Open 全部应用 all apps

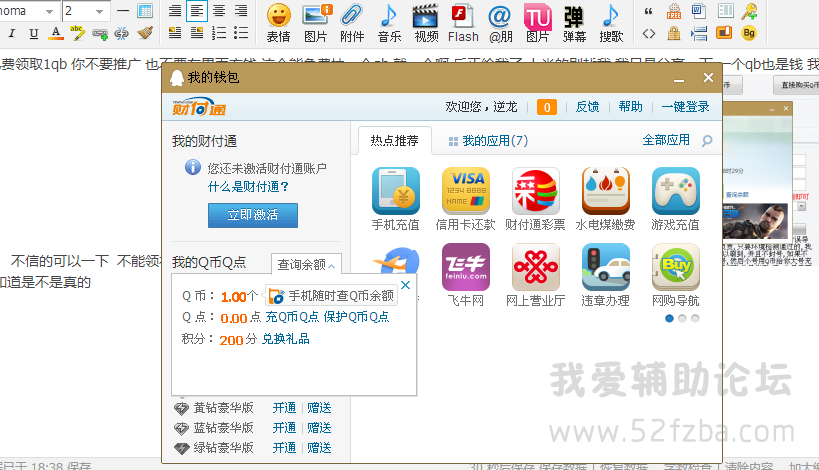point(666,140)
